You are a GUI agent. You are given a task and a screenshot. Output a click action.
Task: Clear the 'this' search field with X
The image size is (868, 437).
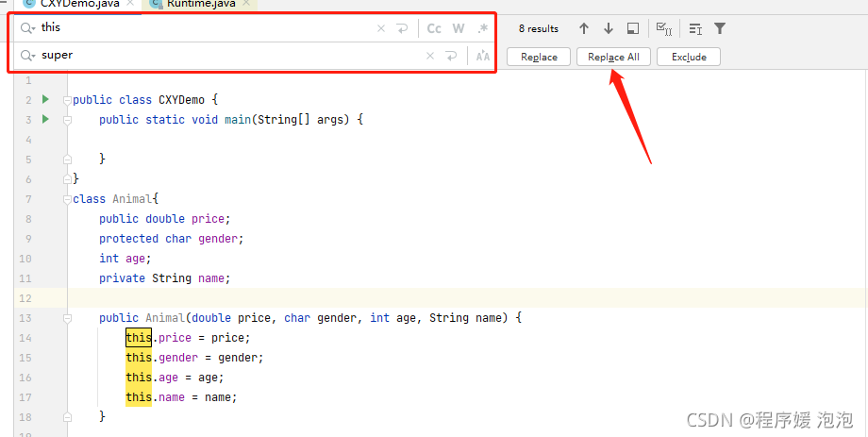pos(381,28)
